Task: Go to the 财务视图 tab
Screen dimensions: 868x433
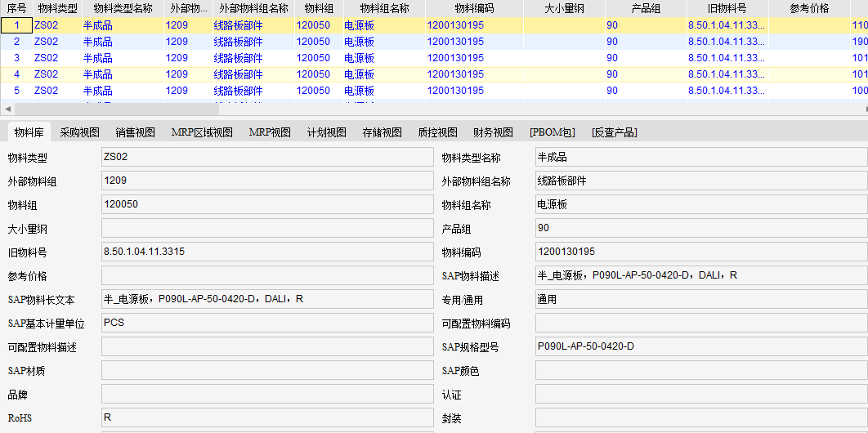Action: tap(493, 132)
